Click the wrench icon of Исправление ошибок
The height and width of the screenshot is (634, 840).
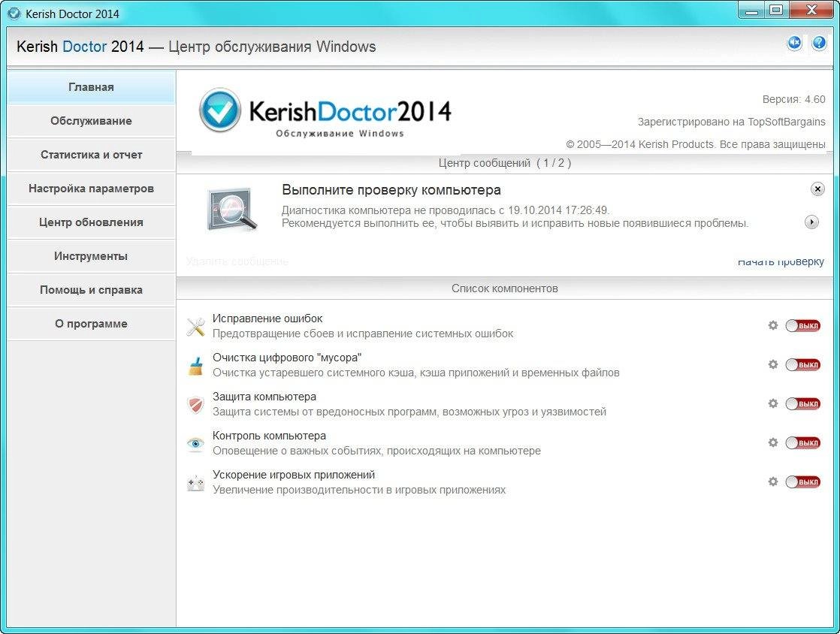coord(195,326)
